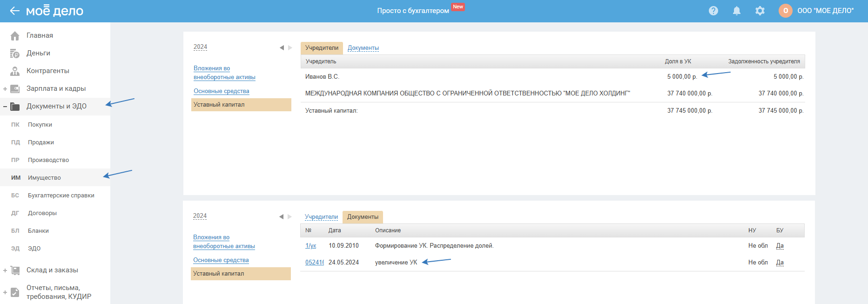Click the back arrow in header

(x=14, y=11)
